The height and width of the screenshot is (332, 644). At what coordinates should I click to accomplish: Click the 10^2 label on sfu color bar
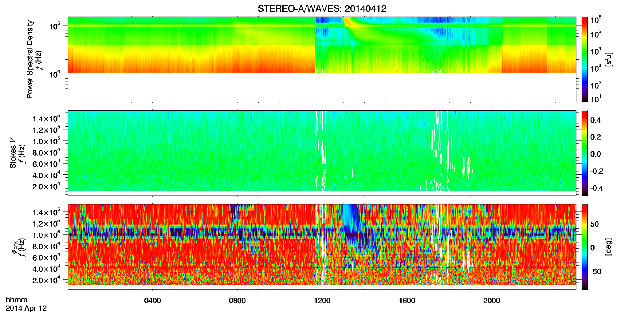596,85
